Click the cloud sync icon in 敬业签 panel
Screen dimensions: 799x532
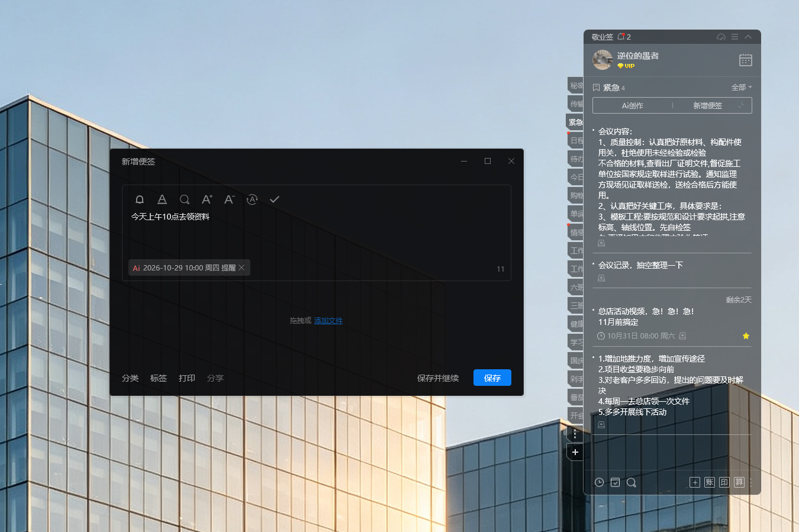(x=721, y=37)
